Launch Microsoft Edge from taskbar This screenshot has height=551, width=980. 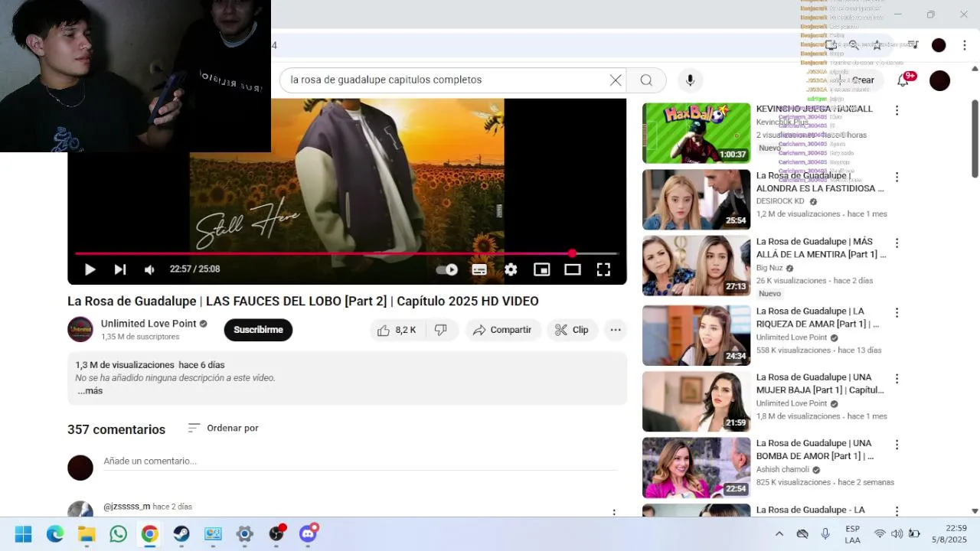[55, 534]
